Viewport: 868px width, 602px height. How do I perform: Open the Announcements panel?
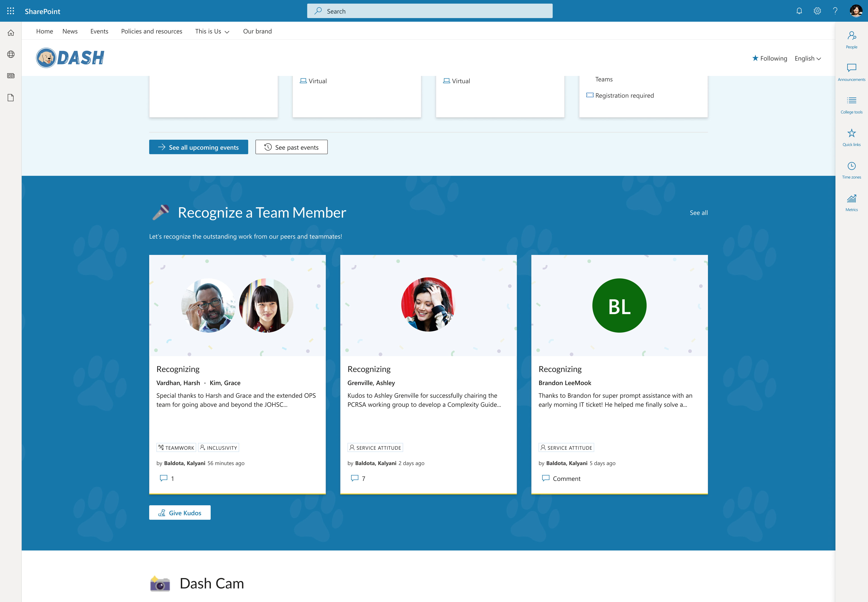coord(851,71)
